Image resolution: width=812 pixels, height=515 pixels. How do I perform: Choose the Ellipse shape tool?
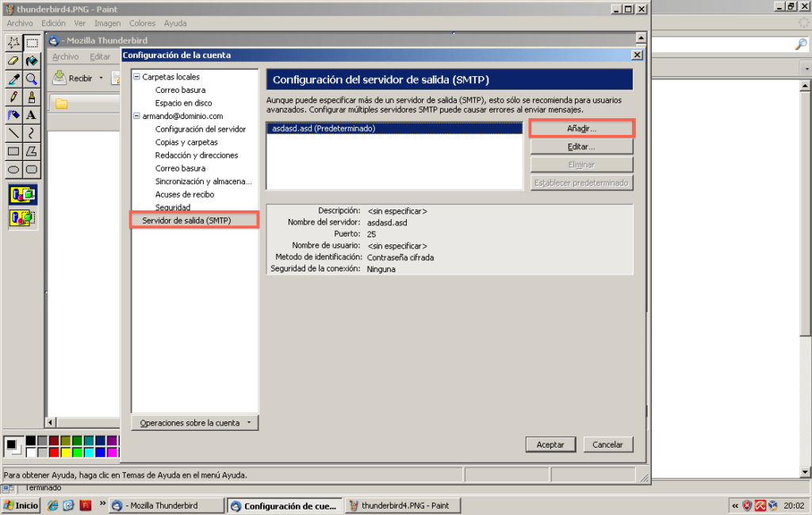coord(13,169)
